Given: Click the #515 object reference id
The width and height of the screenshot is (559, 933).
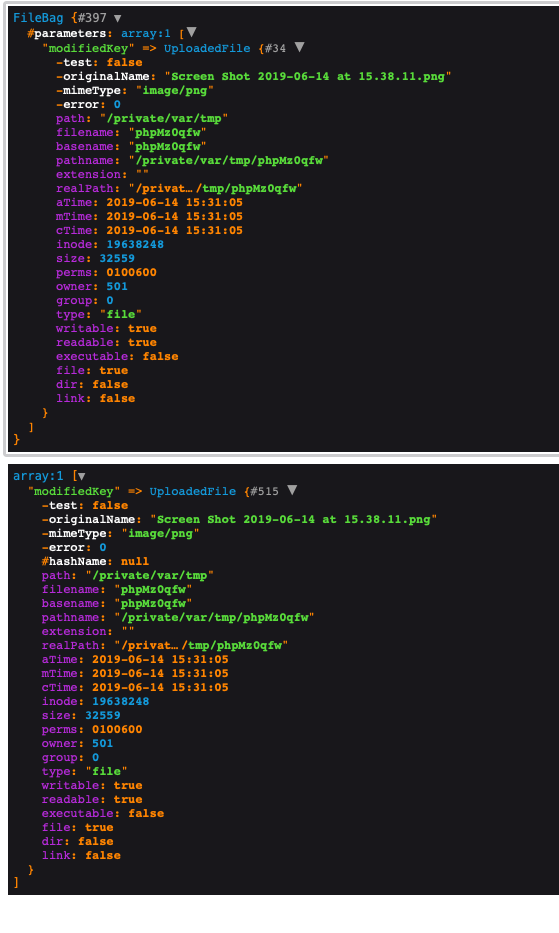Looking at the screenshot, I should coord(264,491).
